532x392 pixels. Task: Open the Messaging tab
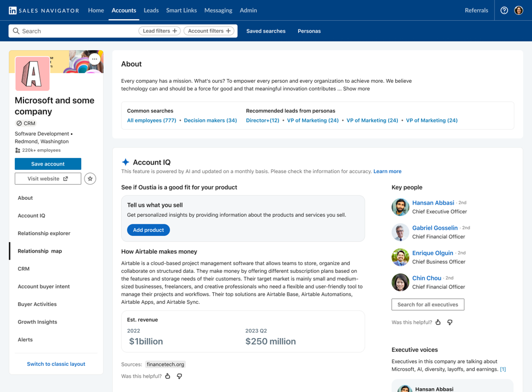point(218,10)
